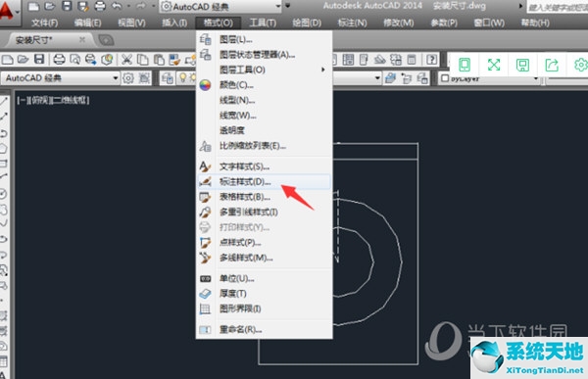Open the workspace toolbar AutoCAD 经典 dropdown
This screenshot has width=588, height=379.
60,78
